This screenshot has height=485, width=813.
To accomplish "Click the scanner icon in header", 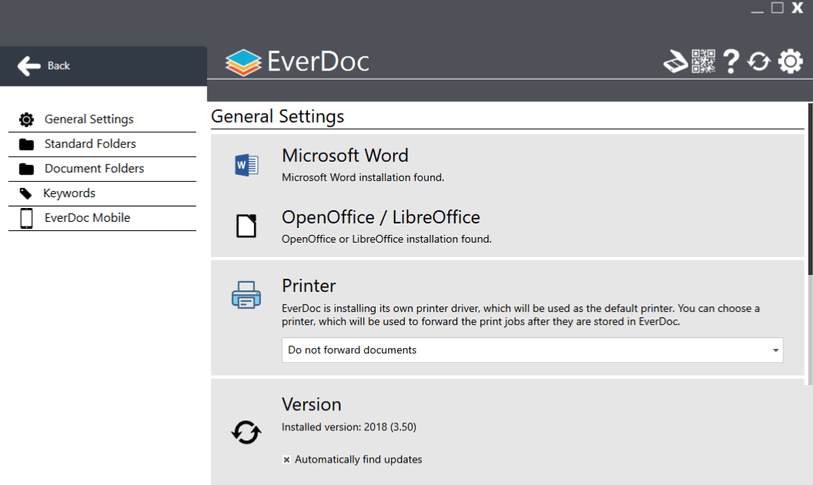I will click(x=676, y=62).
